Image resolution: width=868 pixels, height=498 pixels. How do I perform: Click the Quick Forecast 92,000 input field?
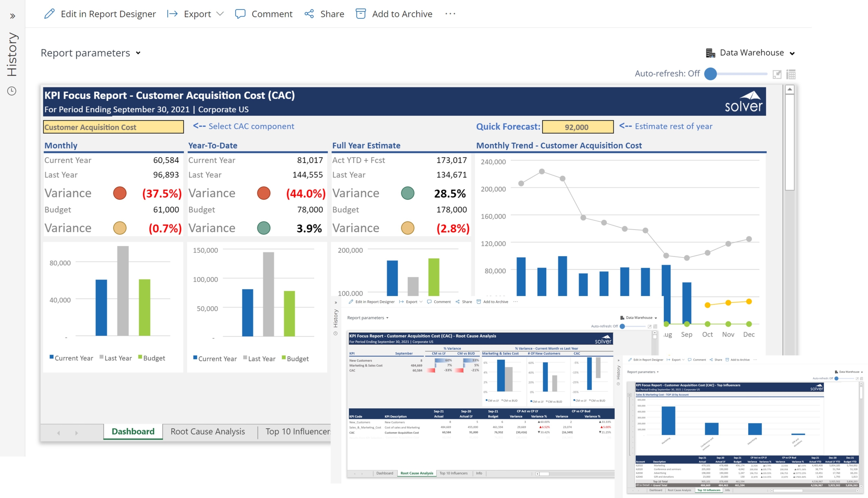(578, 127)
